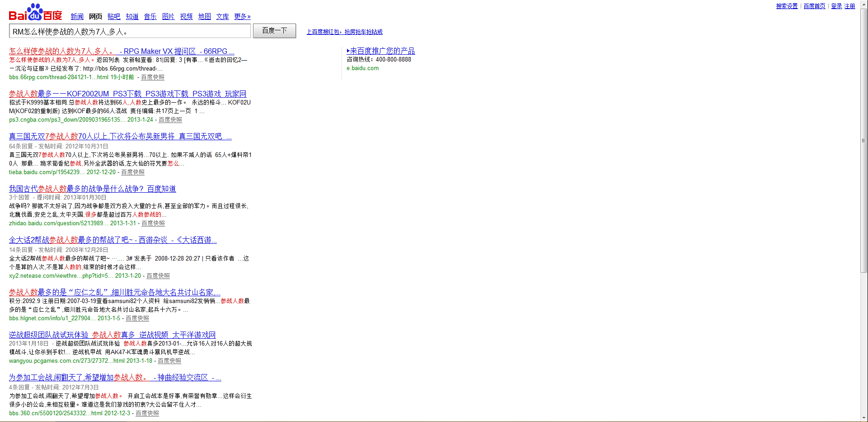Screen dimensions: 868x422
Task: Select the active 网页 web tab
Action: (x=95, y=17)
